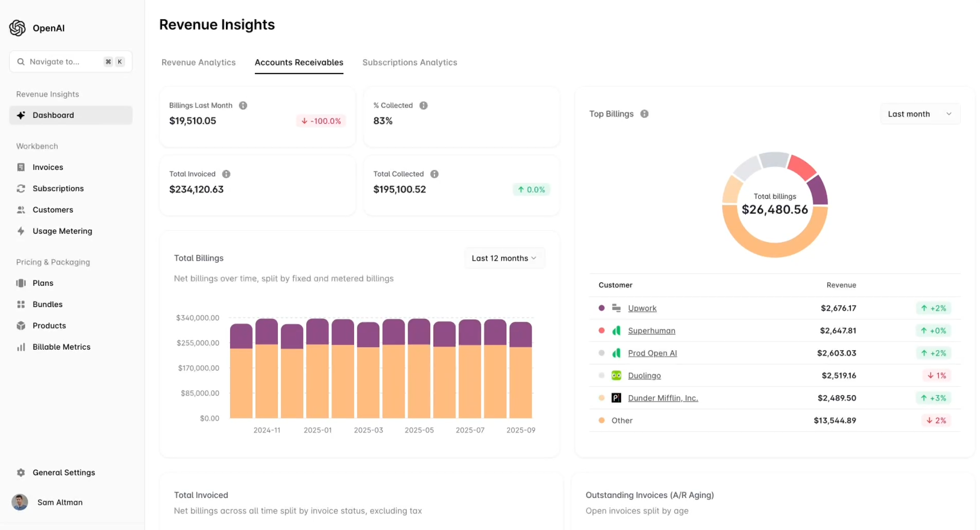This screenshot has height=530, width=980.
Task: Open Customers using the people icon
Action: 21,210
